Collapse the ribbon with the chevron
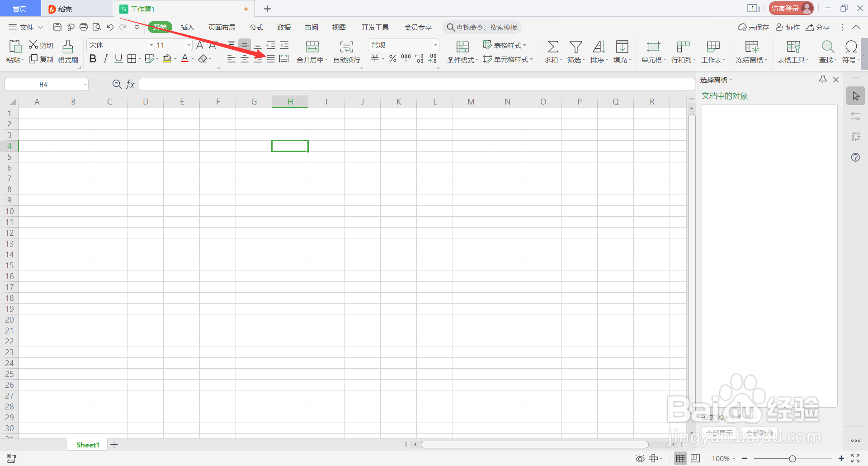 click(856, 27)
